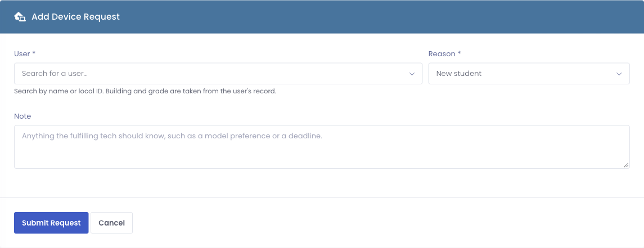Click the Reason * field label
The width and height of the screenshot is (644, 248).
pyautogui.click(x=445, y=54)
